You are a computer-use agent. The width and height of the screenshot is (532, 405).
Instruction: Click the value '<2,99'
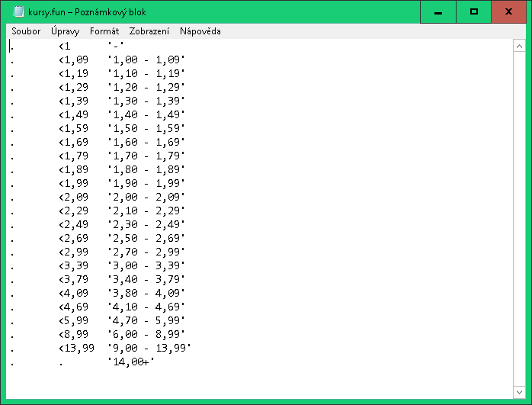pos(73,252)
